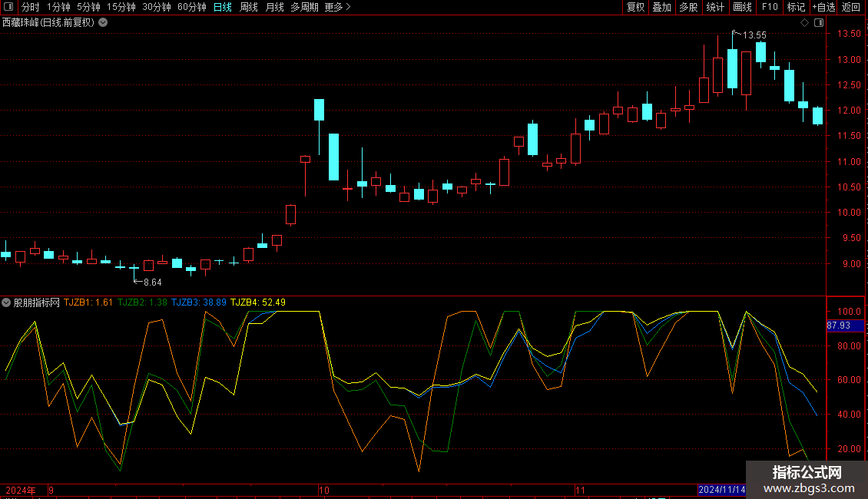The height and width of the screenshot is (499, 868).
Task: Open the 多股 multi-stock view
Action: click(689, 7)
